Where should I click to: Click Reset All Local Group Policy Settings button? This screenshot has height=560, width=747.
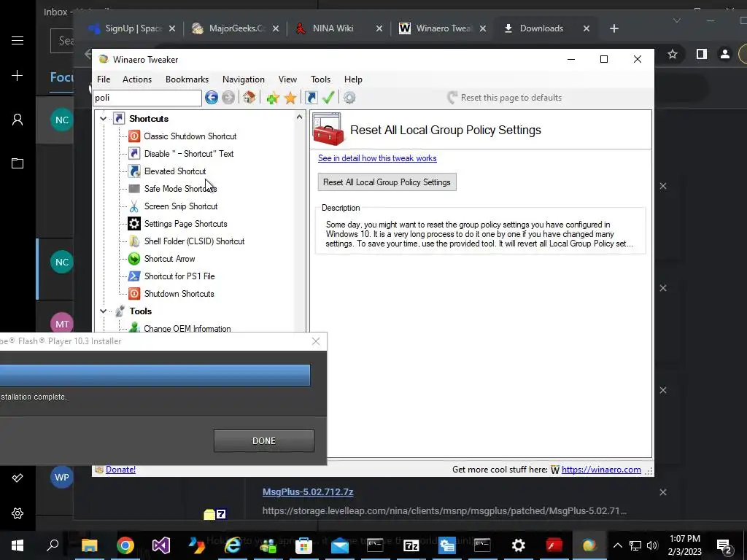pyautogui.click(x=387, y=182)
